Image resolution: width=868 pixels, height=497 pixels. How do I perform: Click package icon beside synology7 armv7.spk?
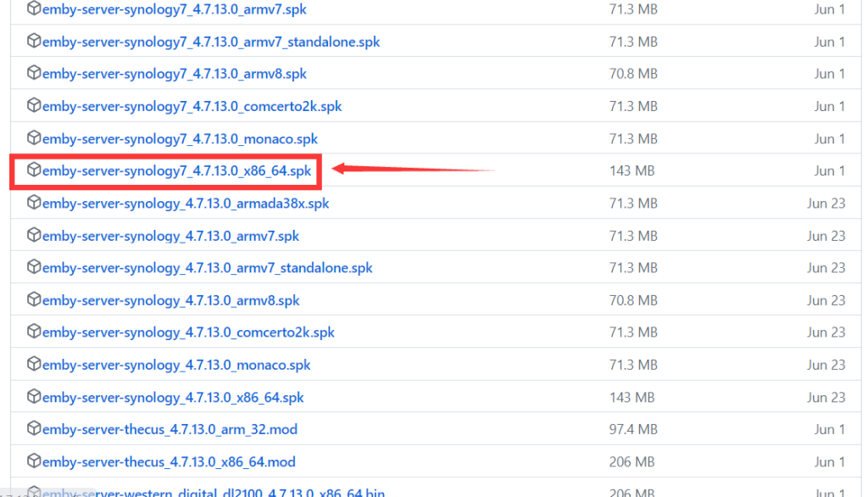click(x=34, y=8)
